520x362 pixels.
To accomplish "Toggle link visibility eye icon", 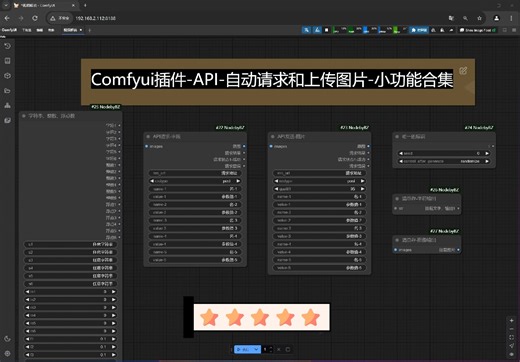I will (512, 354).
